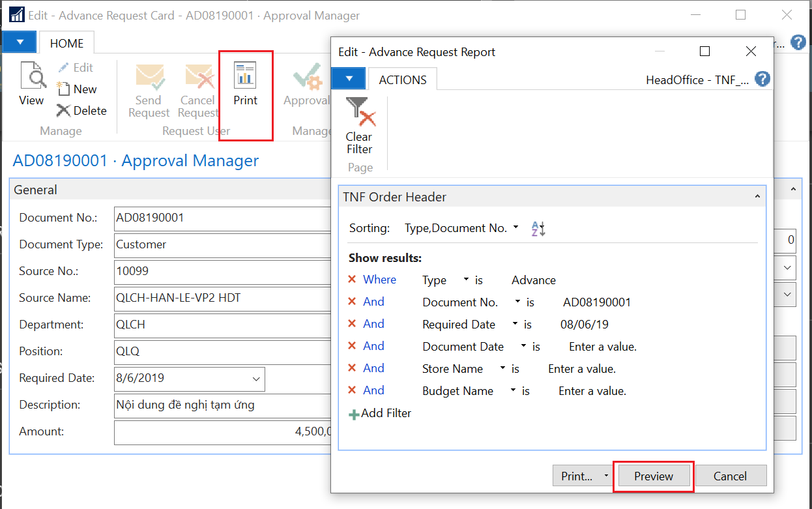Open the Sorting field dropdown
The width and height of the screenshot is (812, 509).
pyautogui.click(x=516, y=228)
